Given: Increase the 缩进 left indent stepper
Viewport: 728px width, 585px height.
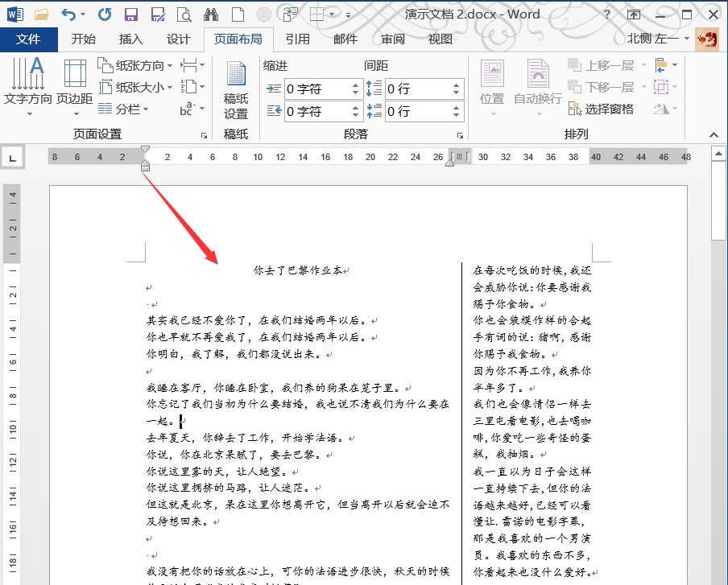Looking at the screenshot, I should 355,84.
